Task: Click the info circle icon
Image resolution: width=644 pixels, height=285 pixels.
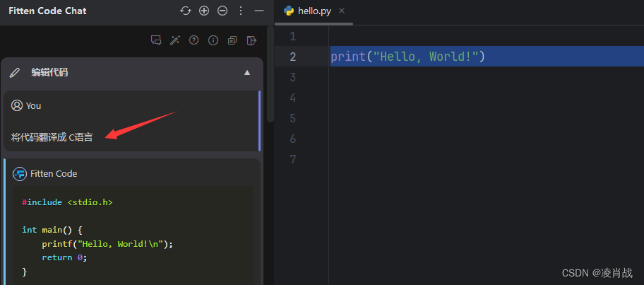Action: 213,40
